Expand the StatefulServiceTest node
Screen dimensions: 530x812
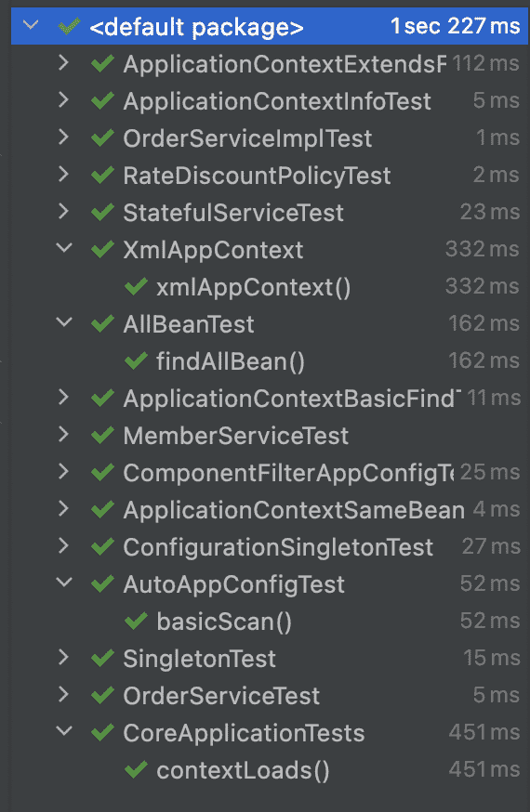(x=64, y=212)
